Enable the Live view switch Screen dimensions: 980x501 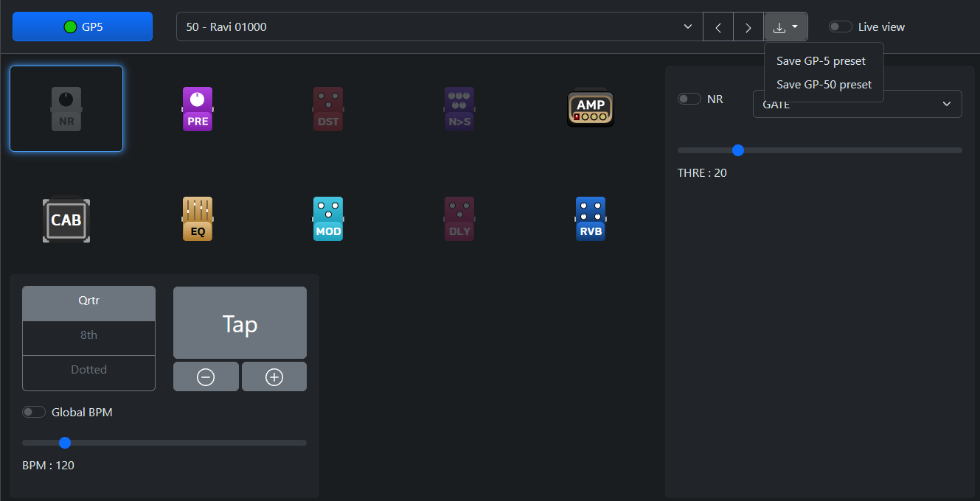click(840, 27)
